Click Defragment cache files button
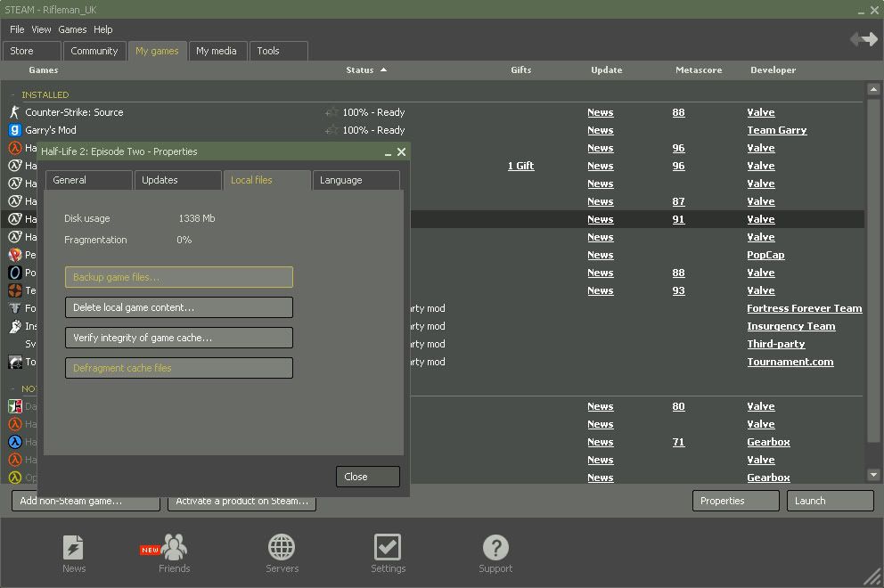Image resolution: width=884 pixels, height=588 pixels. pos(179,368)
